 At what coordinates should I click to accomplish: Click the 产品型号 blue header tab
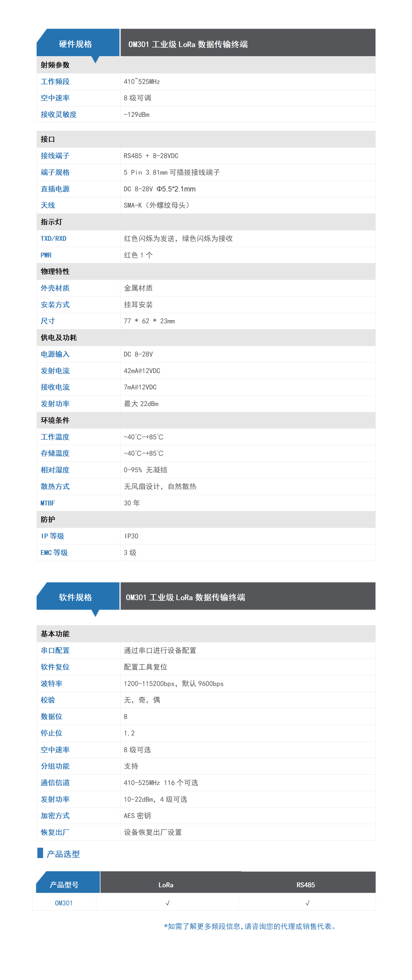click(x=64, y=885)
